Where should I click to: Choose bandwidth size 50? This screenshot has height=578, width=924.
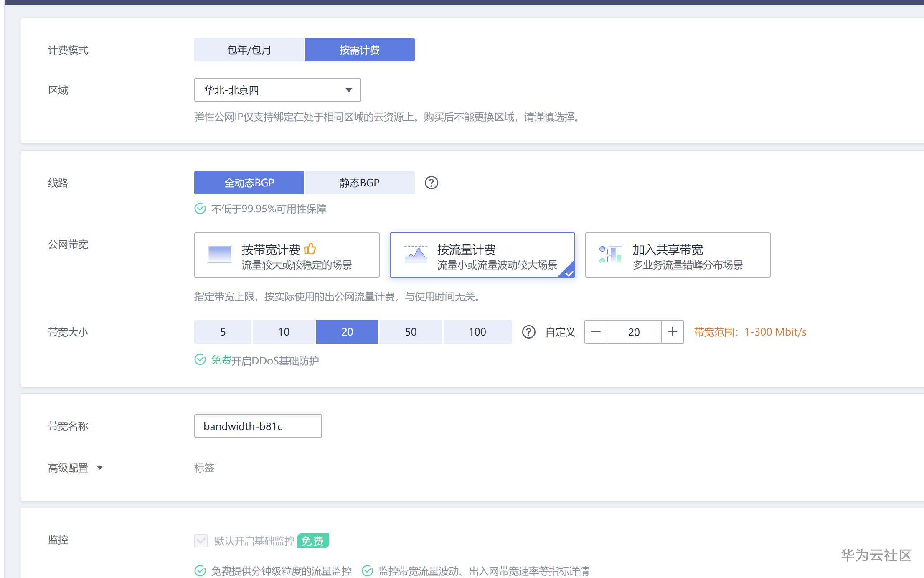coord(411,332)
